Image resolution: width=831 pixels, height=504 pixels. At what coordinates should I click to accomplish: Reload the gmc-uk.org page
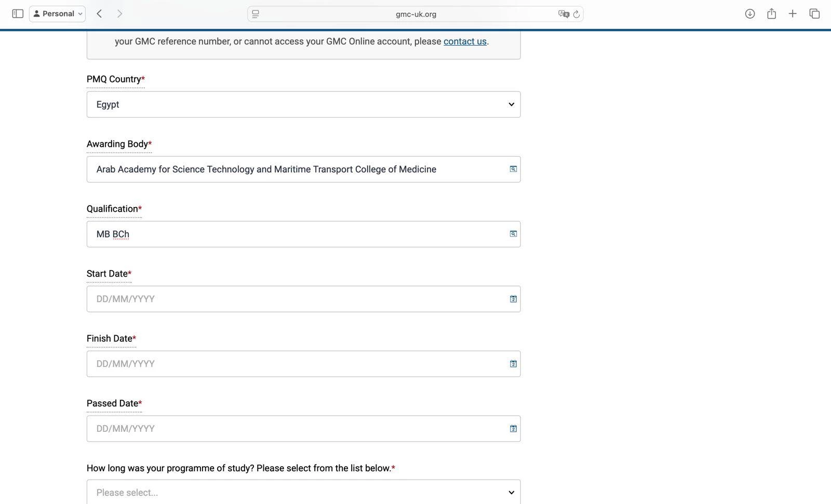(x=577, y=14)
